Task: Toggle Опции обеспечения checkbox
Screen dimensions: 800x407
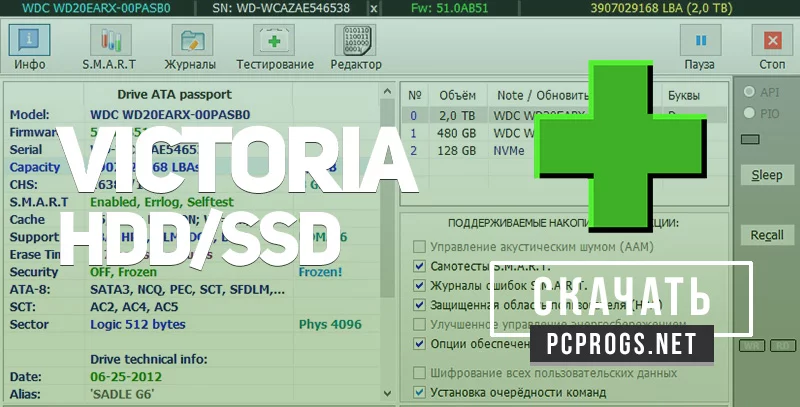Action: 419,344
